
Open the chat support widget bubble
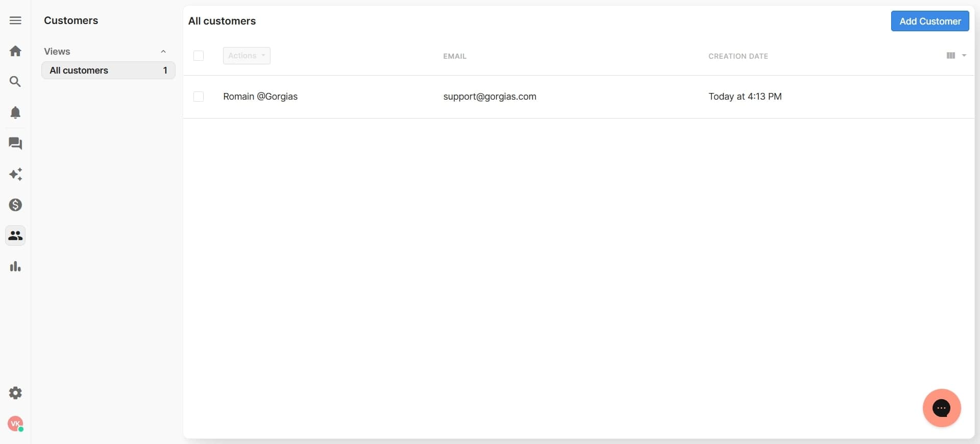coord(941,408)
